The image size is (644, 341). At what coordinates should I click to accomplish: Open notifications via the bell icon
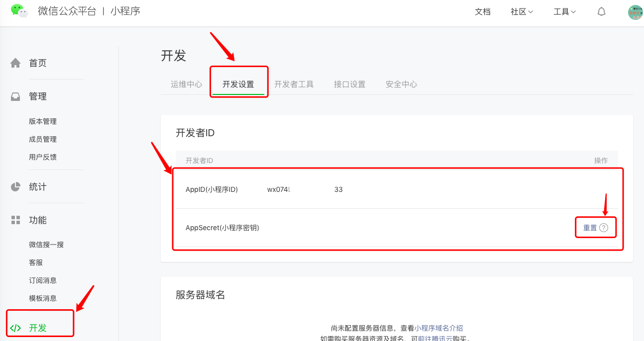(601, 11)
